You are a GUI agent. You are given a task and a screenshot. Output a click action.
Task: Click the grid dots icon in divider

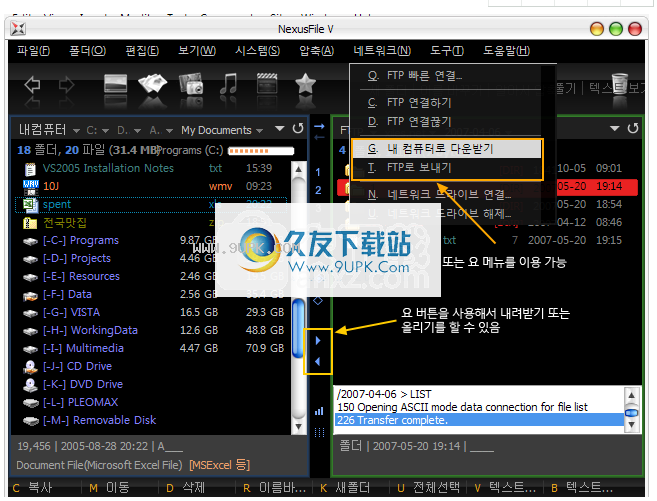coord(319,432)
